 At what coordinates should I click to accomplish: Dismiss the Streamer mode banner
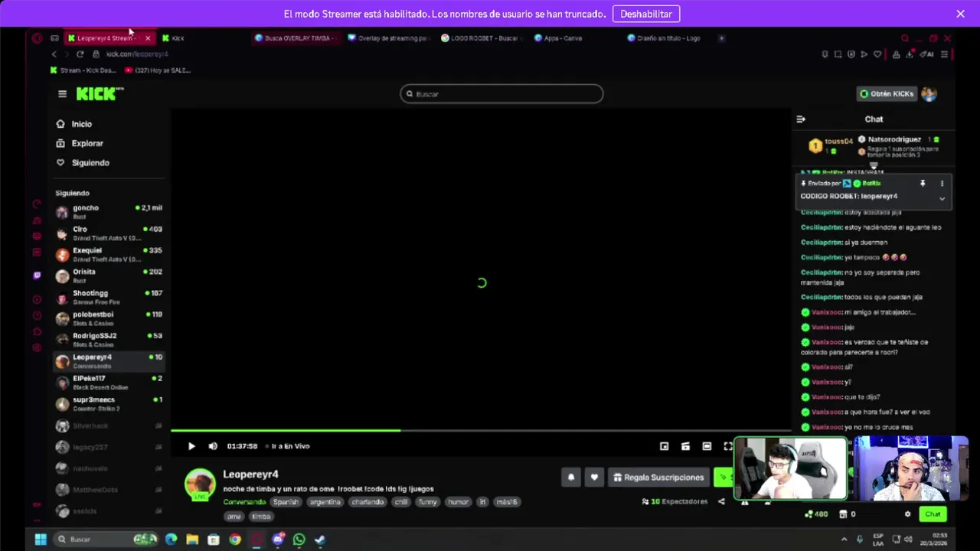[960, 14]
